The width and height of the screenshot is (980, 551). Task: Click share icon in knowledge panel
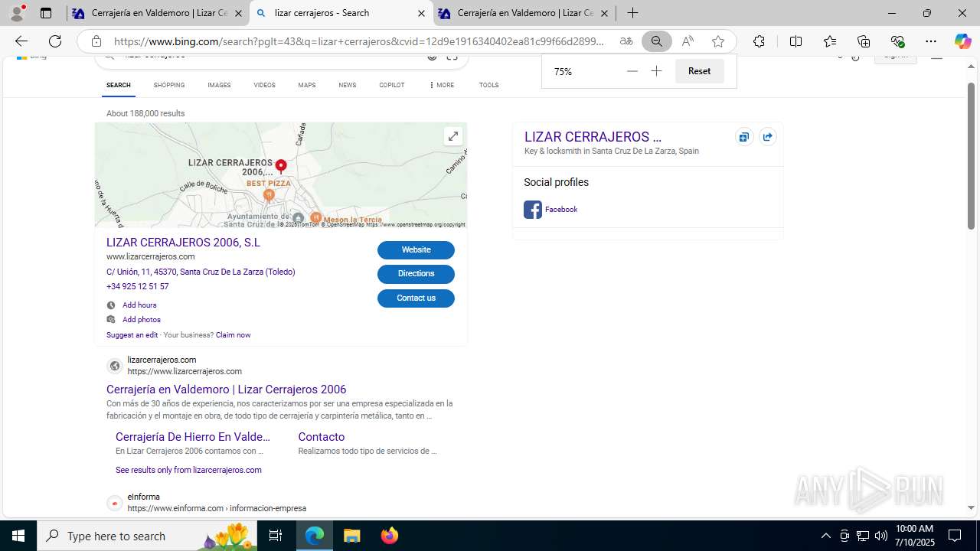(x=767, y=137)
